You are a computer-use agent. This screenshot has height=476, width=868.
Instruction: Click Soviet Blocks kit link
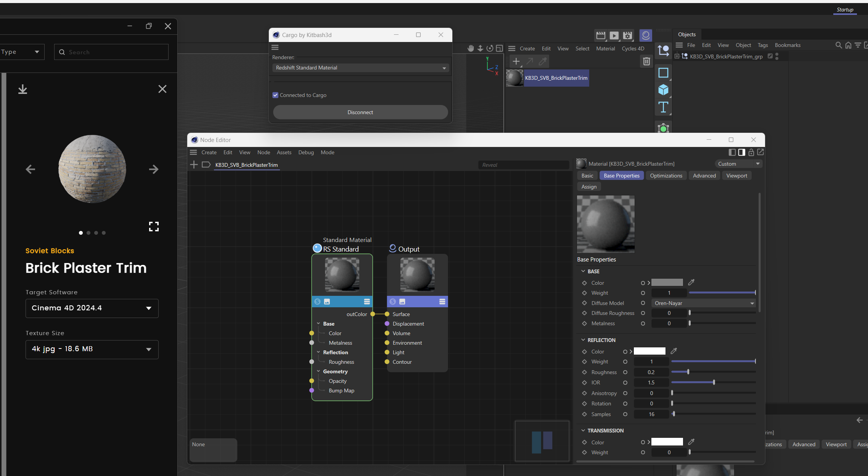[50, 251]
